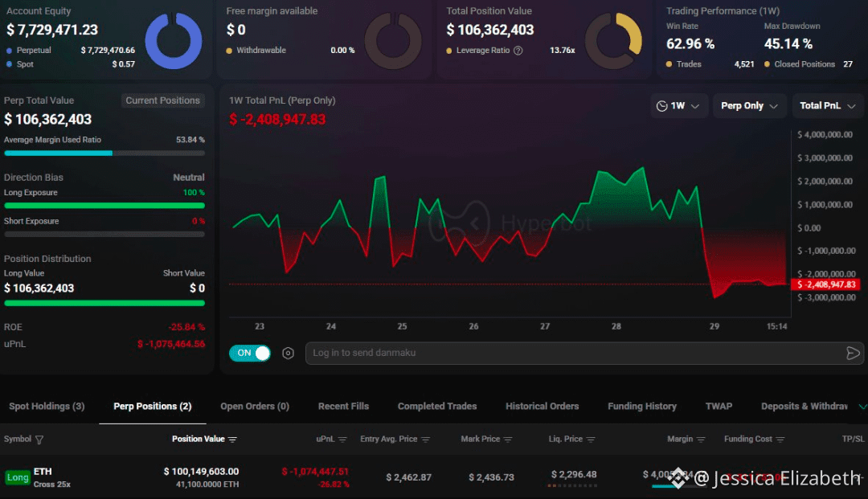868x499 pixels.
Task: Sort by Liq. Price column icon
Action: pos(591,440)
